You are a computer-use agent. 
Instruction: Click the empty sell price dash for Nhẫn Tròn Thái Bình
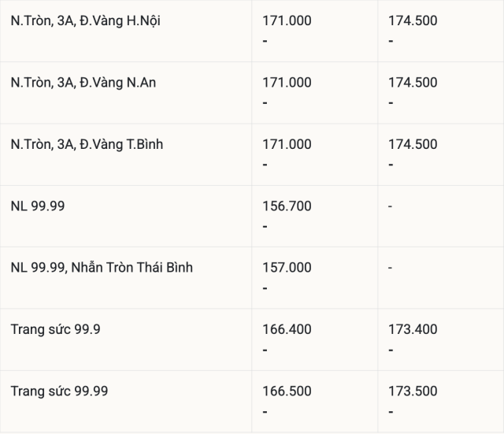click(x=391, y=268)
